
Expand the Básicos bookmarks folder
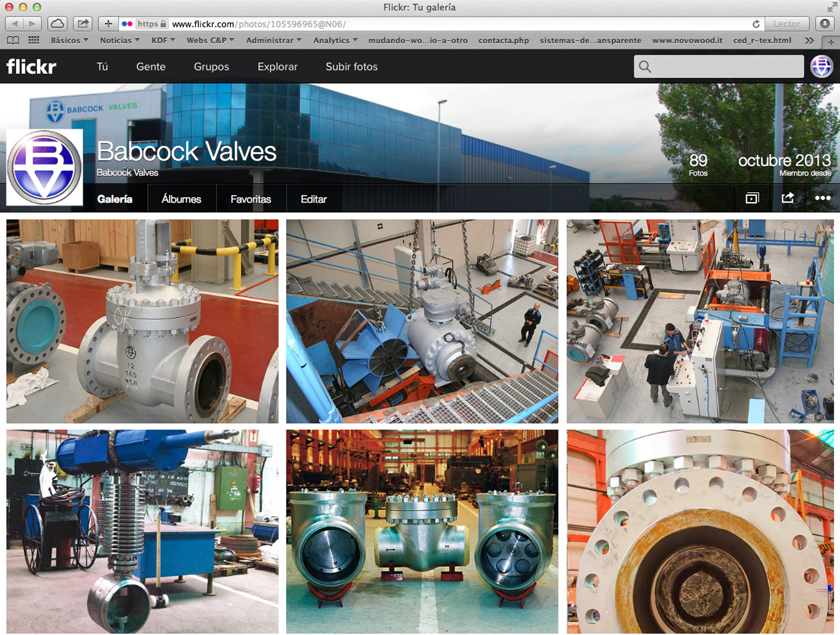tap(69, 40)
